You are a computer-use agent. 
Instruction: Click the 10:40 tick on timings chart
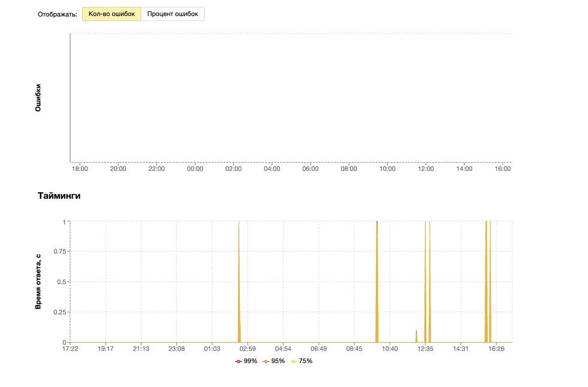[390, 349]
